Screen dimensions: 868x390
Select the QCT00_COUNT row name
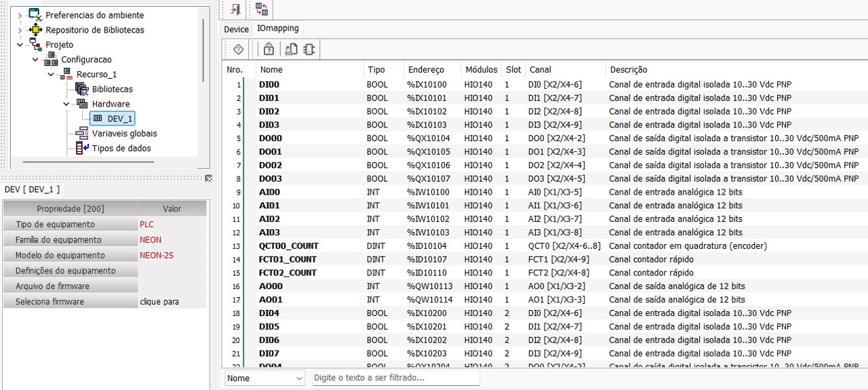click(289, 246)
